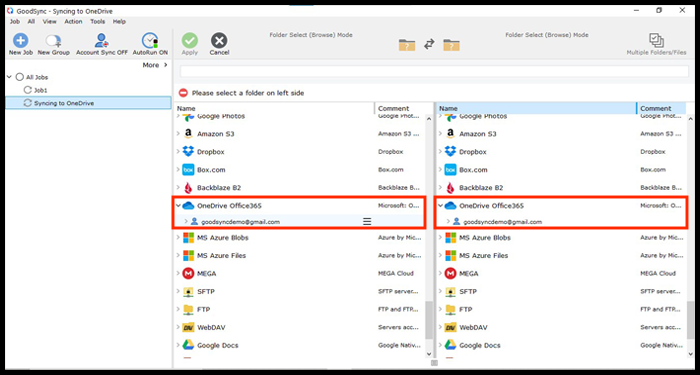
Task: Click Box.com icon in left pane
Action: coord(188,170)
